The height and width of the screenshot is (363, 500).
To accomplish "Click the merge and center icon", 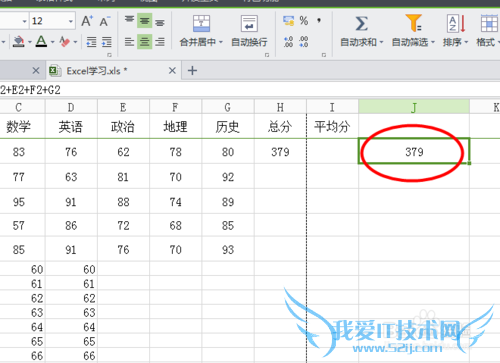I will click(x=201, y=24).
